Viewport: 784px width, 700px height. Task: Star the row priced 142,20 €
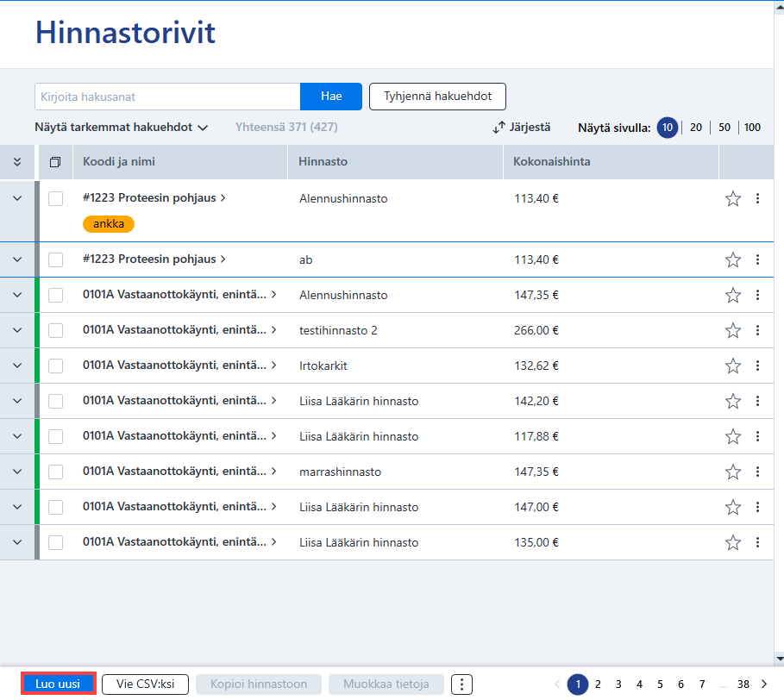tap(732, 401)
